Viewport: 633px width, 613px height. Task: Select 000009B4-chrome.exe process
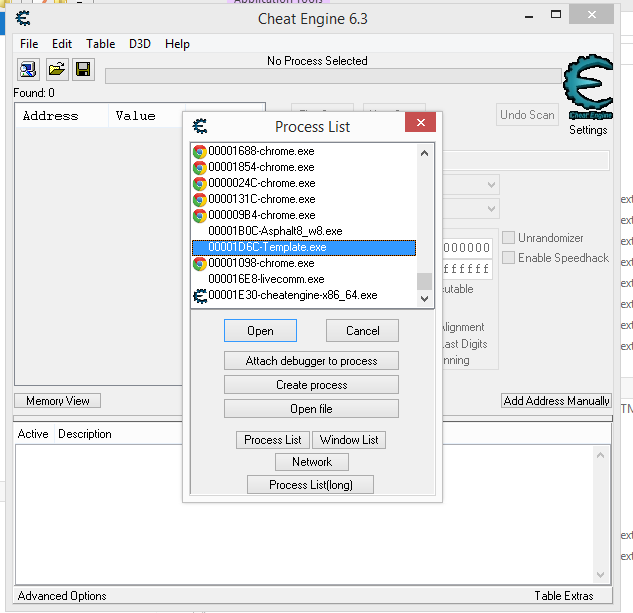[x=304, y=215]
